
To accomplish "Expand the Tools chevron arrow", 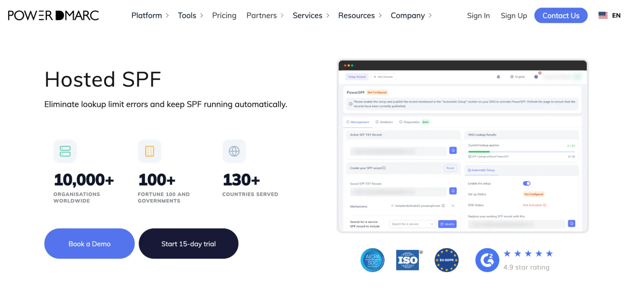I will click(x=202, y=15).
